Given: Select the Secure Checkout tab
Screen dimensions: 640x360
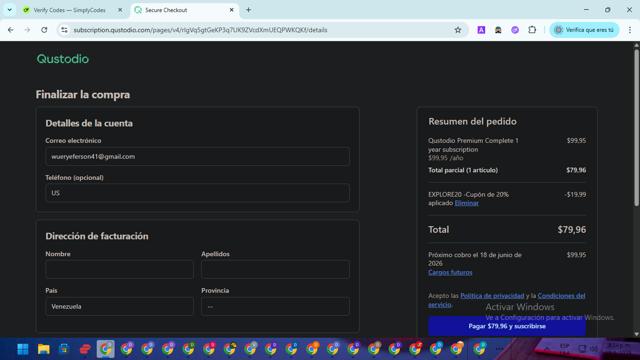Looking at the screenshot, I should coord(184,10).
